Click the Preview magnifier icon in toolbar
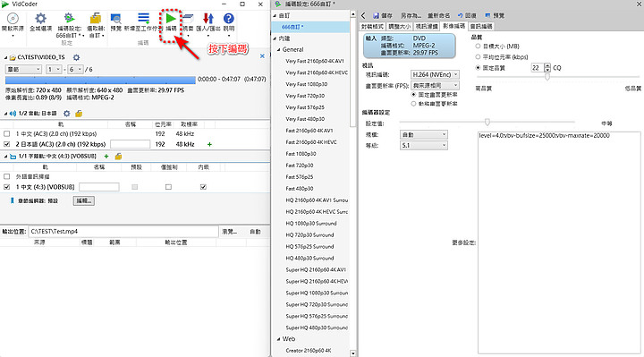 (x=116, y=19)
